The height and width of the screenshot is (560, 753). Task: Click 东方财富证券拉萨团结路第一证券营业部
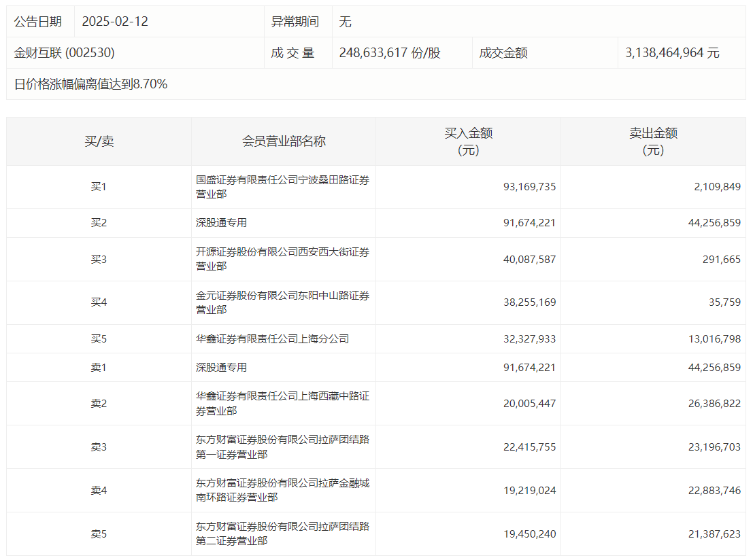coord(282,447)
